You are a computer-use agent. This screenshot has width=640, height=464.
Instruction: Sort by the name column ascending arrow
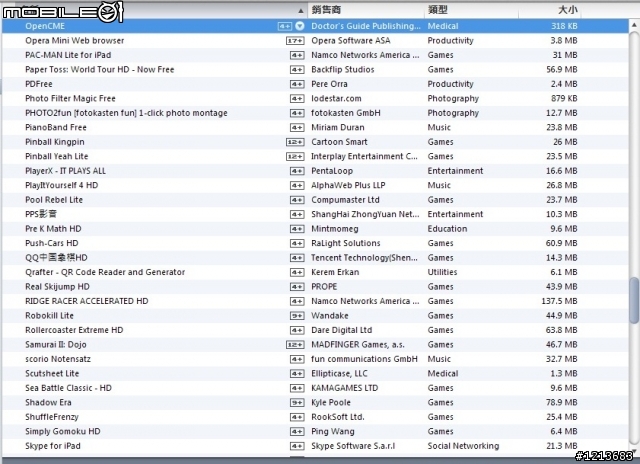pos(301,11)
